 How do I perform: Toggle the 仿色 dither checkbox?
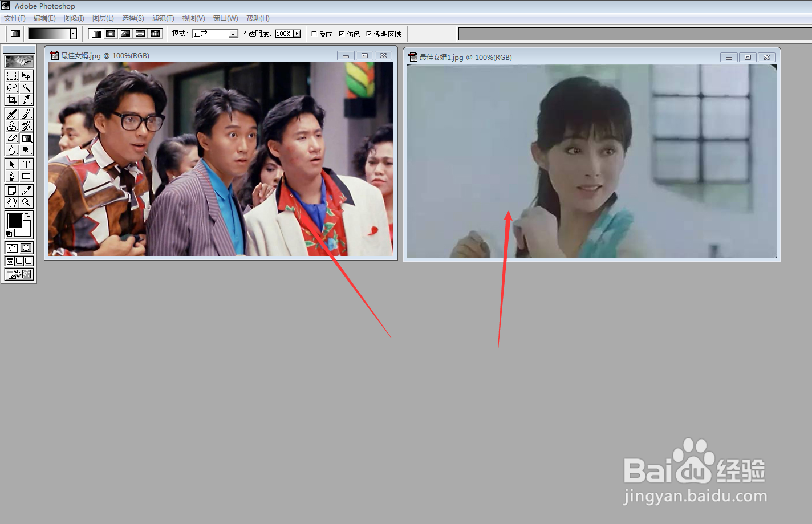pyautogui.click(x=341, y=34)
